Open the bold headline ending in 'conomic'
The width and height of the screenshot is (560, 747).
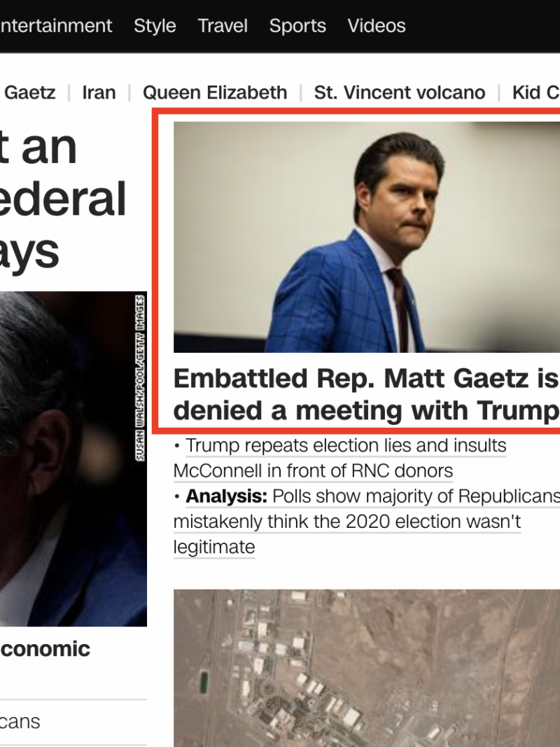pyautogui.click(x=45, y=648)
